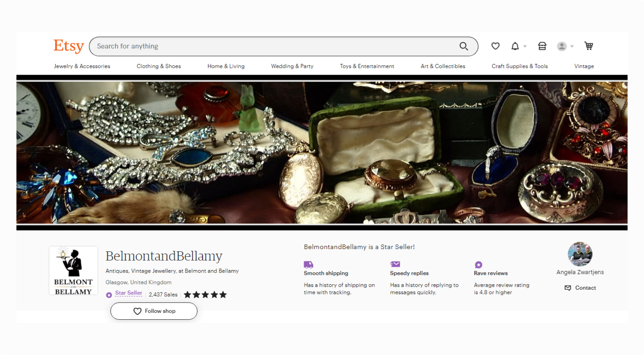Screen dimensions: 644x355
Task: Click the search magnifier icon
Action: coord(464,46)
